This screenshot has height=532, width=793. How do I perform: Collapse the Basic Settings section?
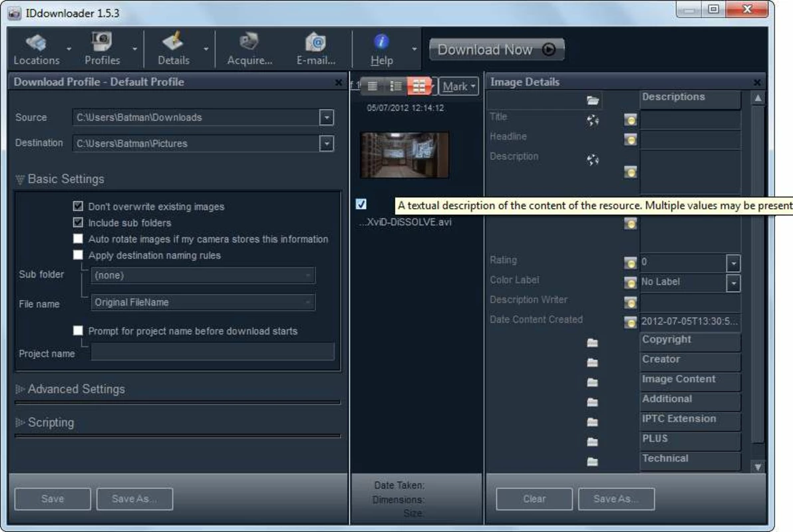[x=20, y=180]
